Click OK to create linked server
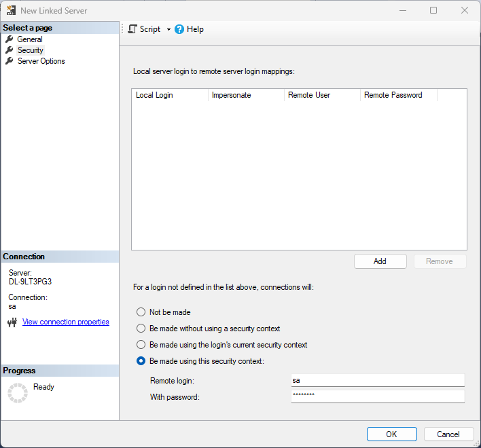Image resolution: width=481 pixels, height=448 pixels. click(x=391, y=434)
